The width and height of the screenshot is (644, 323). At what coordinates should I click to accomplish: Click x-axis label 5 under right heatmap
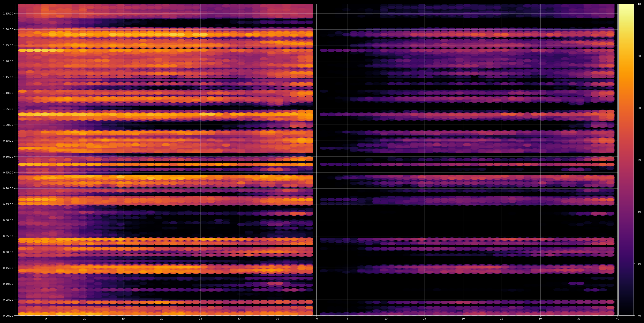(347, 319)
